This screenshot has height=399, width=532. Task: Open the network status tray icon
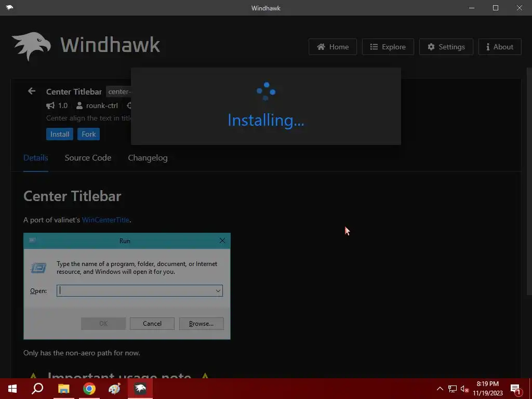pos(453,389)
